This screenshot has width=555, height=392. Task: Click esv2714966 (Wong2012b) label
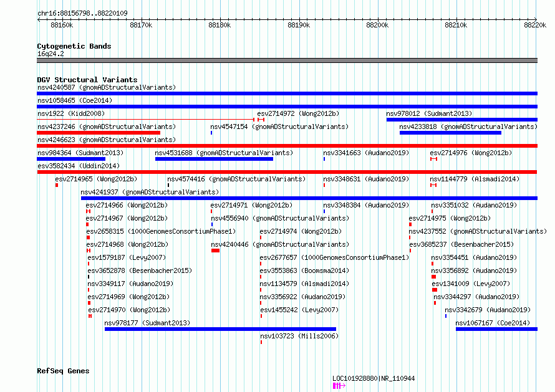[x=127, y=205]
